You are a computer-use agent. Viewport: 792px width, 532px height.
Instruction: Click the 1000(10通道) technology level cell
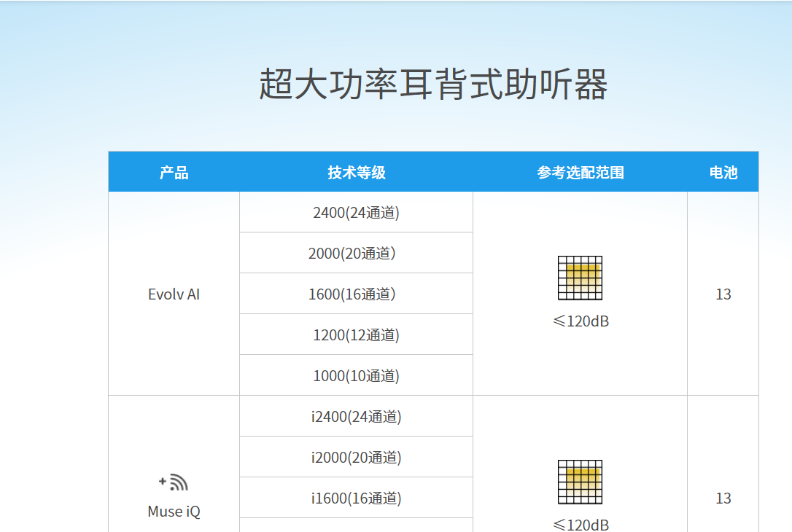click(356, 375)
